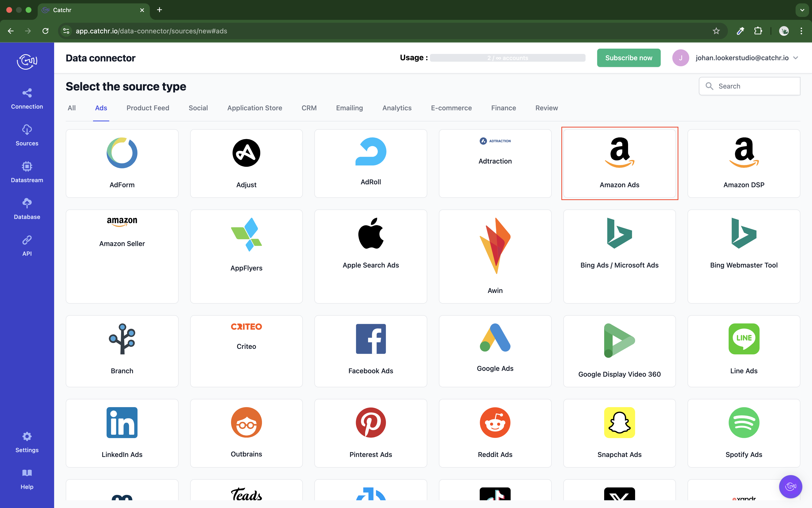The width and height of the screenshot is (812, 508).
Task: Switch to the Finance tab
Action: tap(503, 108)
